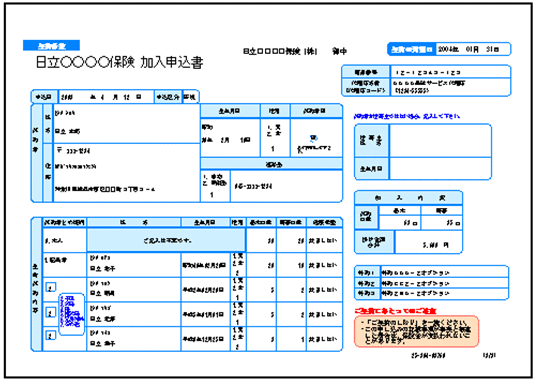
Task: Select the 特約2 option row
Action: tap(431, 283)
